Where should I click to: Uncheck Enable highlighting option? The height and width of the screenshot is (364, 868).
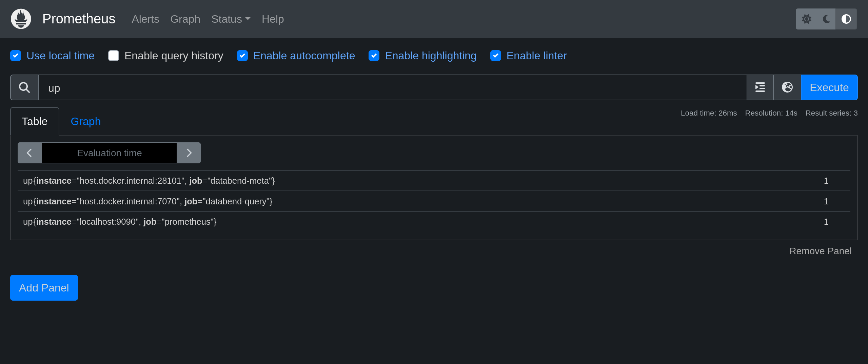click(374, 56)
